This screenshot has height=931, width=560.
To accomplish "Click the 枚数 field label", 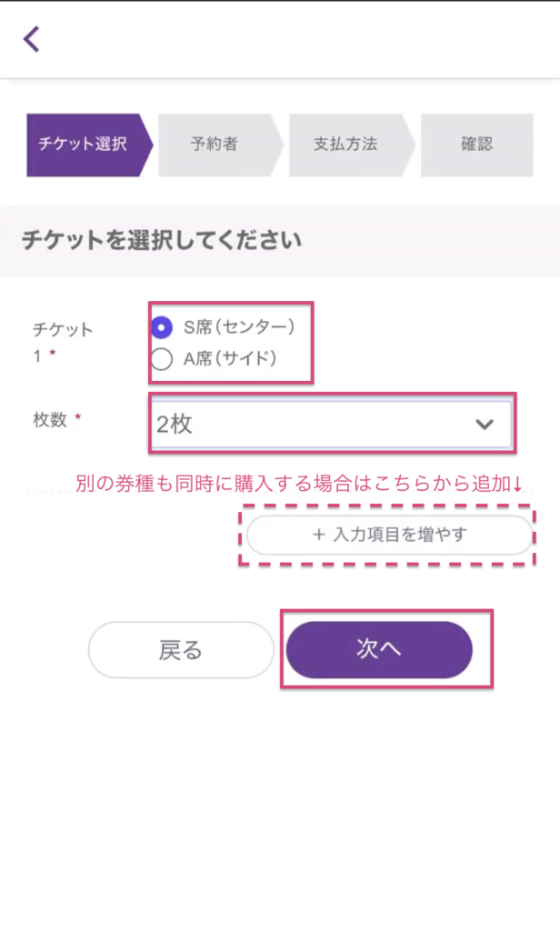I will 52,418.
